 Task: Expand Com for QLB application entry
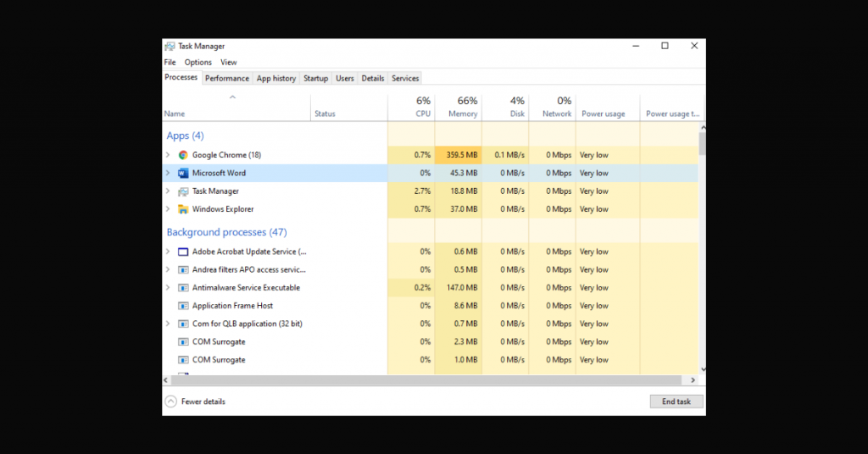pos(168,324)
